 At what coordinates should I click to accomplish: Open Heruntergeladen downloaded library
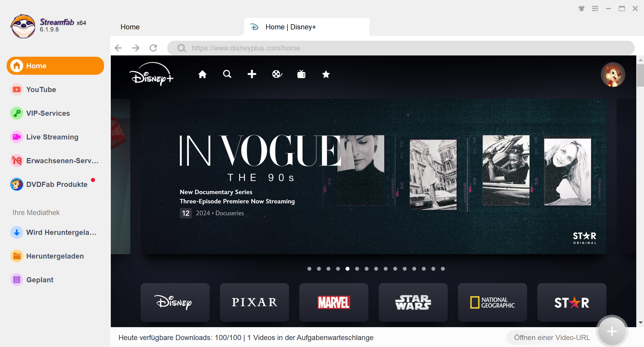[55, 256]
